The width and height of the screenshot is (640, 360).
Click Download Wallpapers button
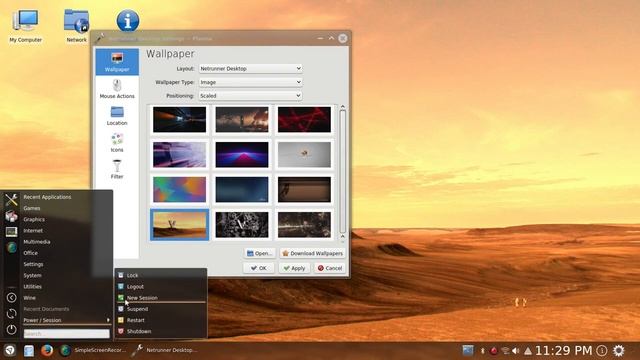[x=312, y=253]
